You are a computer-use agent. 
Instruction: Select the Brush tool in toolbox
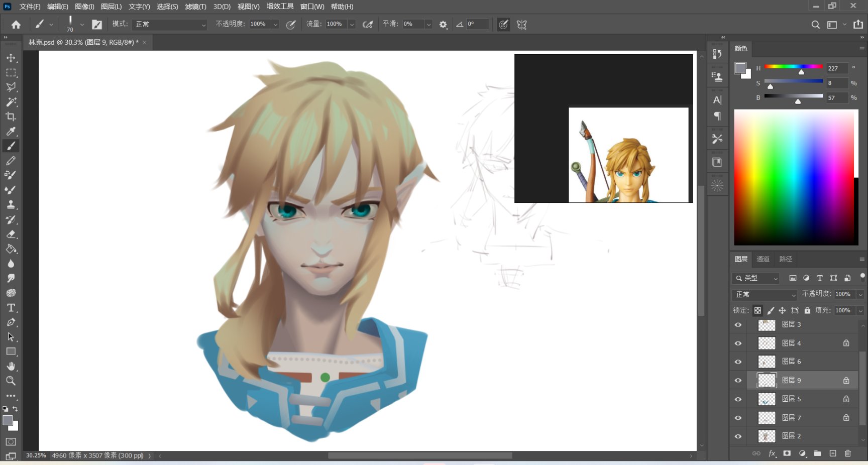[11, 146]
